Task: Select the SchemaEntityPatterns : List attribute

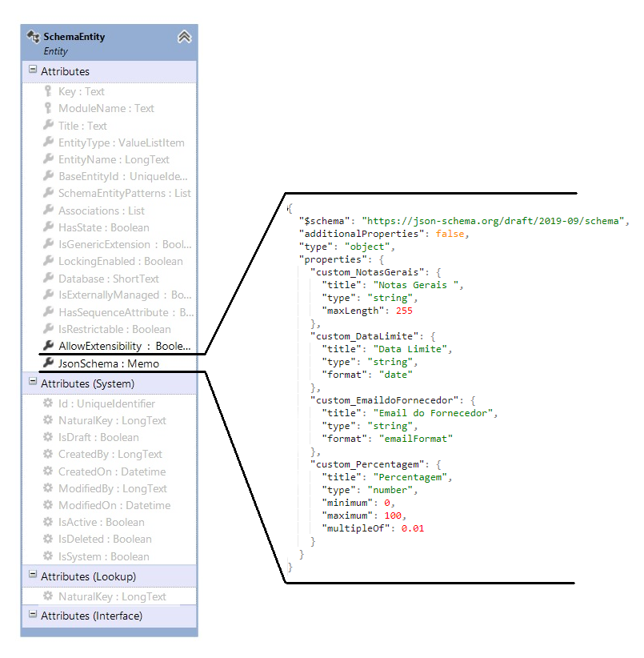Action: pyautogui.click(x=125, y=193)
